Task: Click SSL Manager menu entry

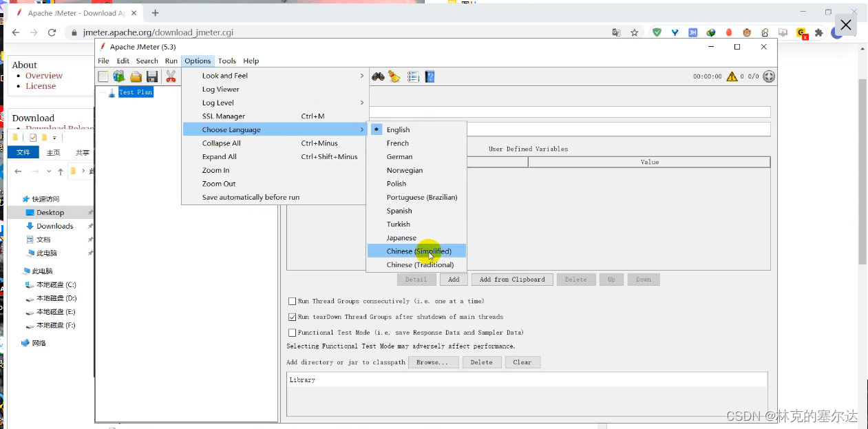Action: click(274, 116)
